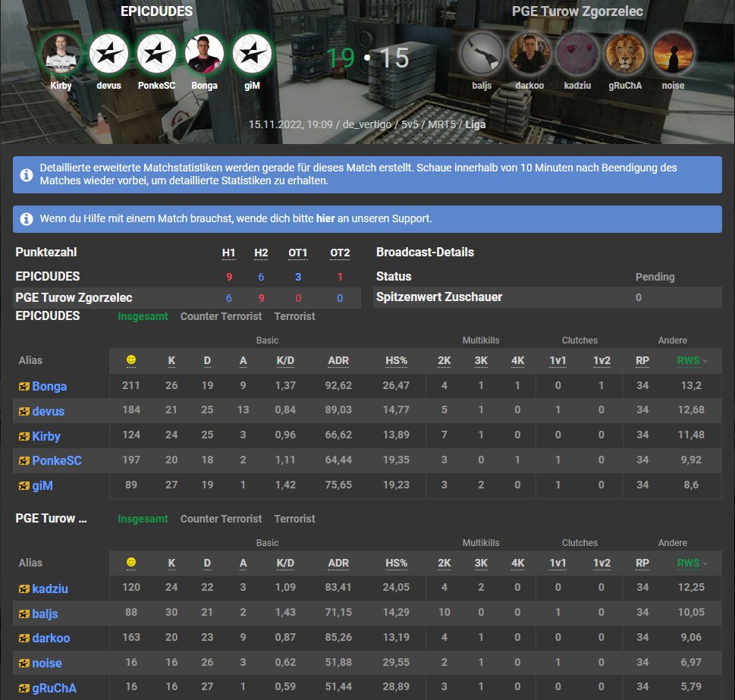Click the Pending broadcast status value
735x700 pixels.
(x=655, y=277)
